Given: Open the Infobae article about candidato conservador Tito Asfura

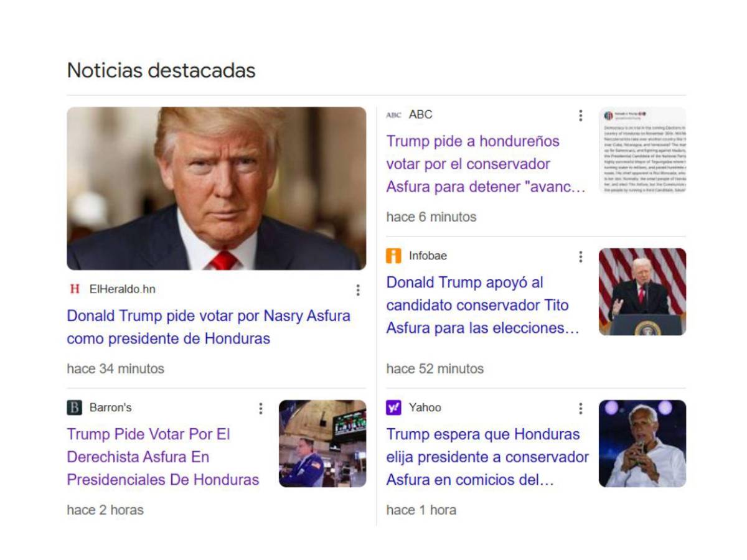Looking at the screenshot, I should coord(486,305).
